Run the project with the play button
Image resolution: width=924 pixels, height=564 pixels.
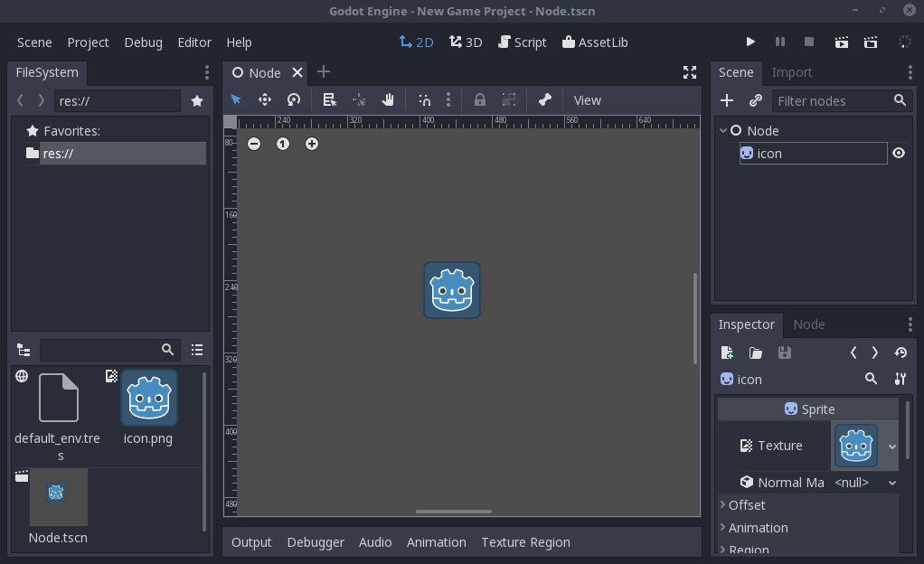[750, 41]
